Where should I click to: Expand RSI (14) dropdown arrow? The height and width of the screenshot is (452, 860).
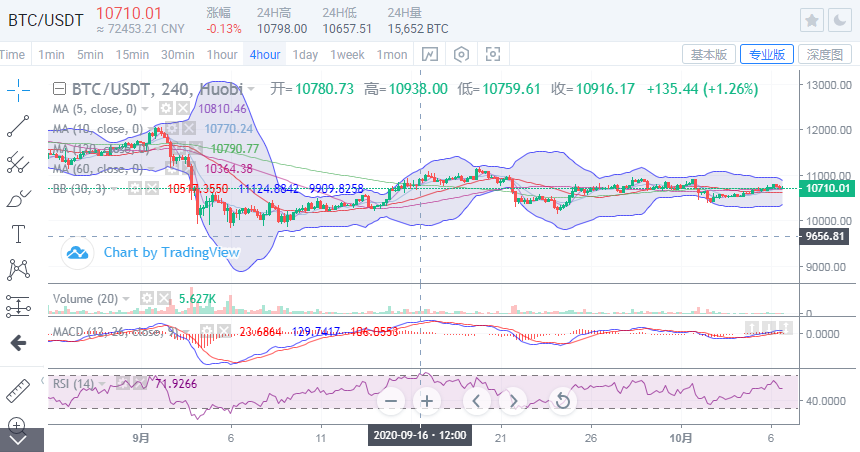(102, 383)
